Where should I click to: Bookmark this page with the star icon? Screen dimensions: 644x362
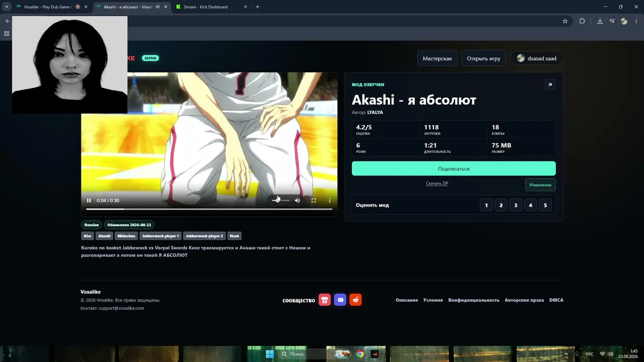[x=565, y=21]
